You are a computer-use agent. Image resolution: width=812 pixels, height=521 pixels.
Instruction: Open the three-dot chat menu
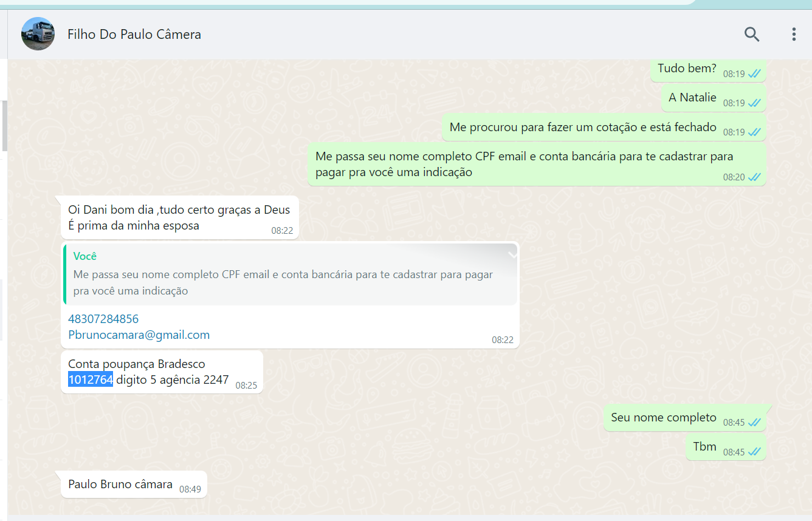click(x=794, y=35)
